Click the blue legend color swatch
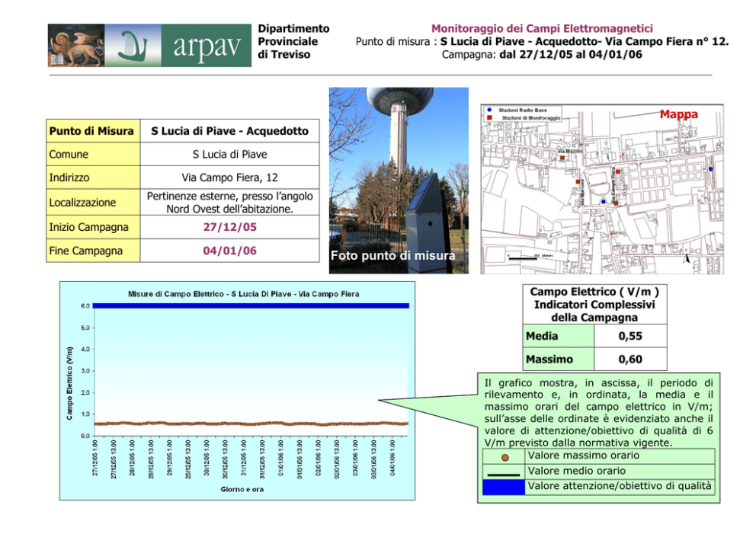The image size is (756, 534). [x=504, y=488]
